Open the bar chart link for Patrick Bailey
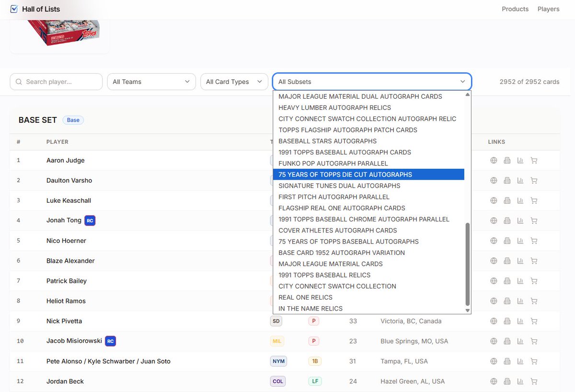 pos(520,281)
